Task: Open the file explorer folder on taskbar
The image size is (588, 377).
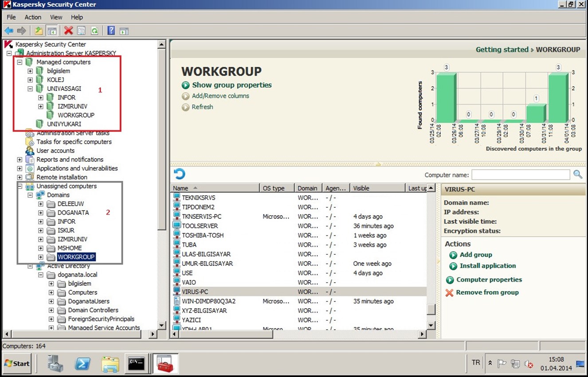Action: pos(110,364)
